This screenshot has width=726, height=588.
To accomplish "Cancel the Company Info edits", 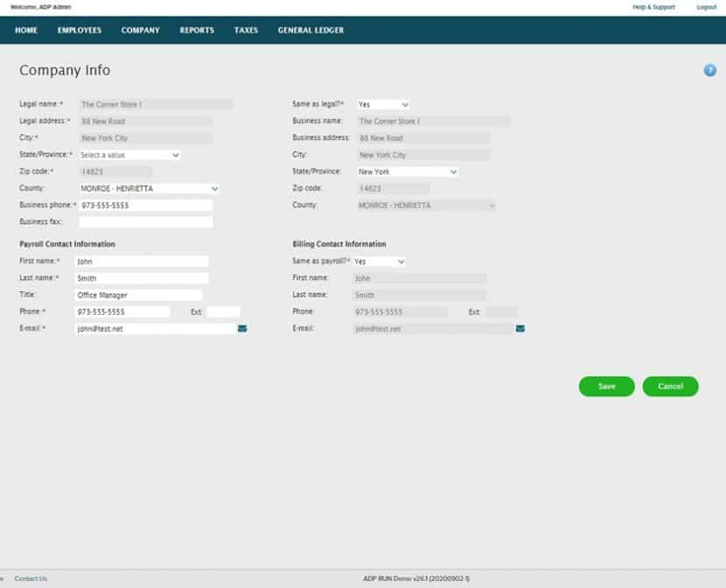I will pyautogui.click(x=670, y=386).
